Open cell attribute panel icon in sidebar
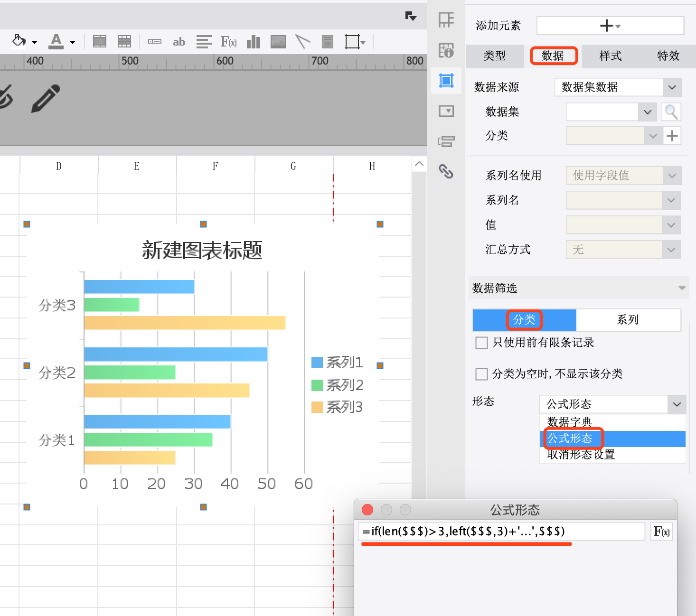Viewport: 696px width, 616px height. pyautogui.click(x=446, y=20)
